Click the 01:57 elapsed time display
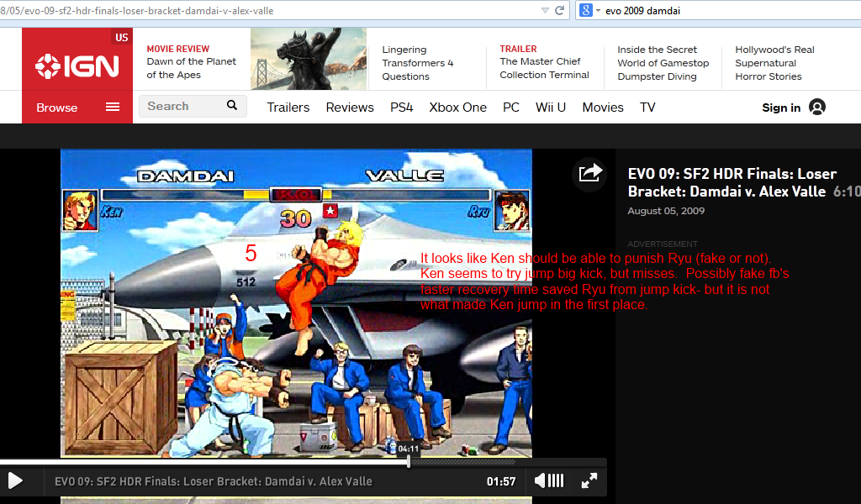 501,481
